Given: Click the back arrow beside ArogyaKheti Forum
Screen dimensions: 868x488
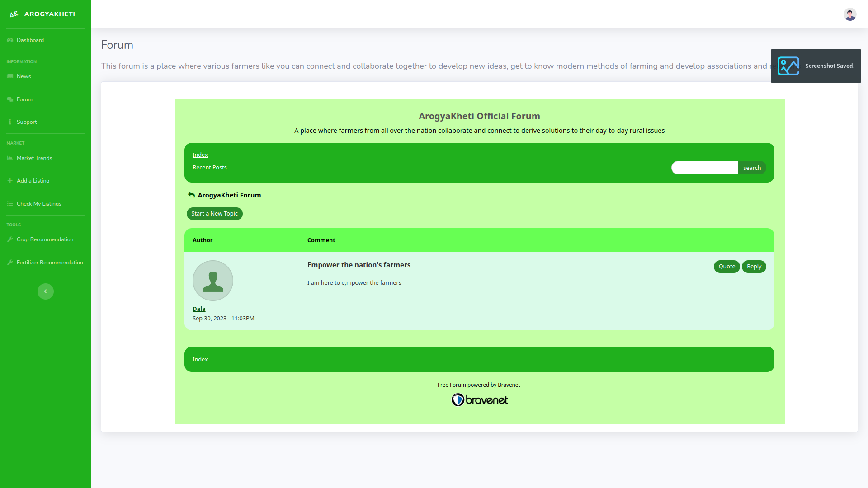Looking at the screenshot, I should (191, 195).
